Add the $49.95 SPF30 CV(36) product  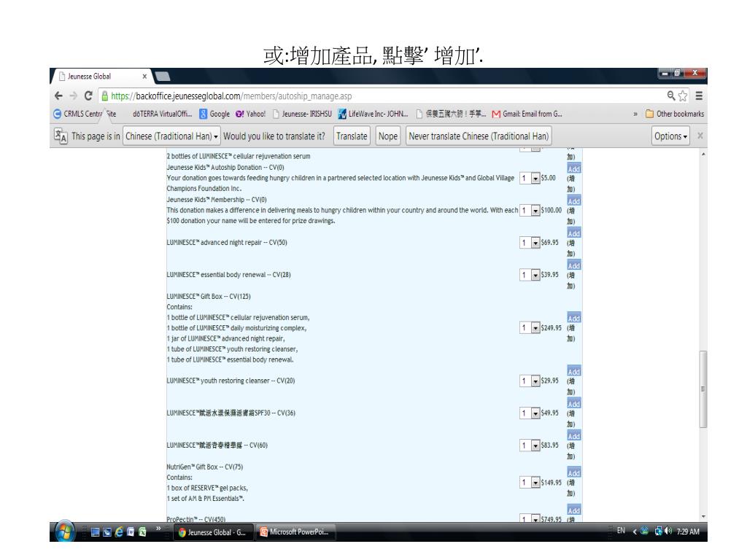(573, 404)
